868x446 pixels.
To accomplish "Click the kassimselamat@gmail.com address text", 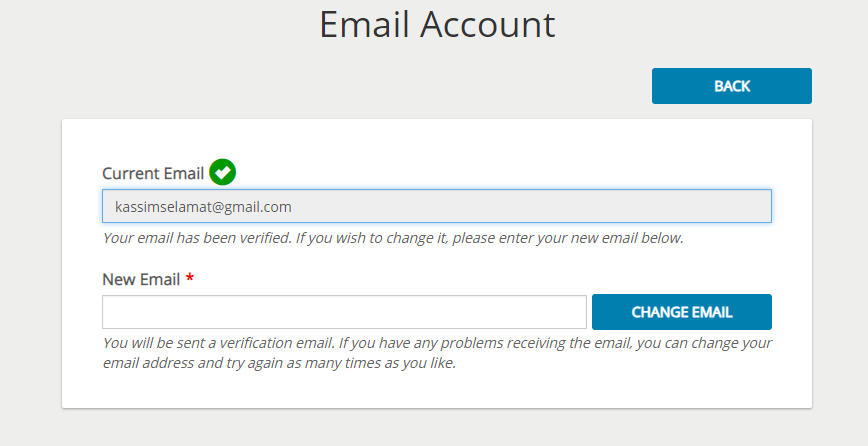I will (203, 207).
